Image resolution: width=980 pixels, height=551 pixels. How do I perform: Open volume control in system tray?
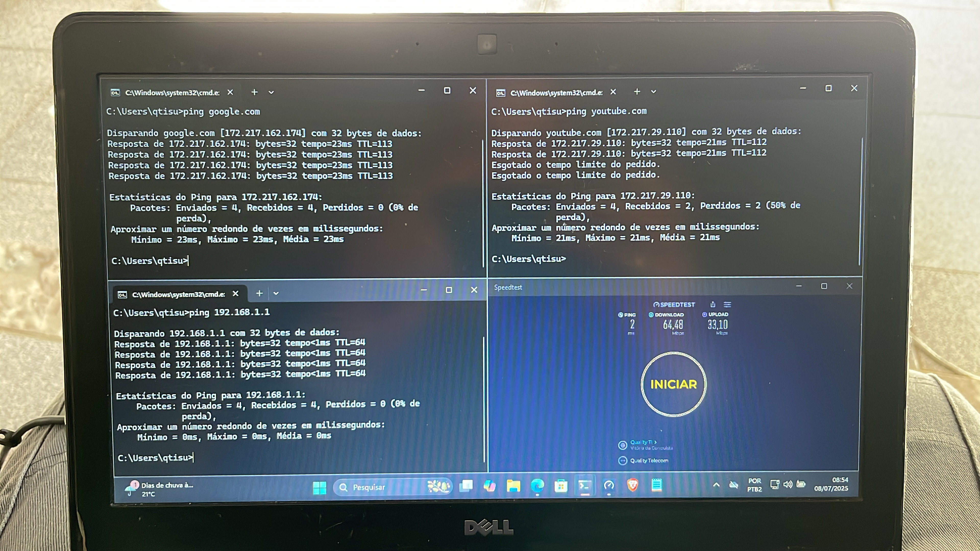coord(788,484)
